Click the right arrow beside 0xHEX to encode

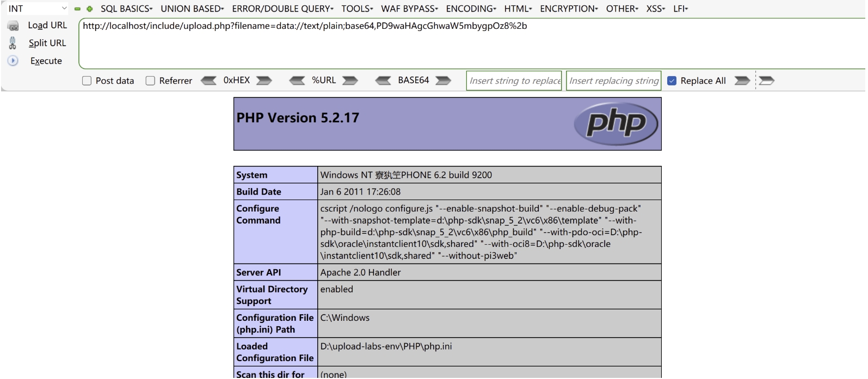point(264,80)
